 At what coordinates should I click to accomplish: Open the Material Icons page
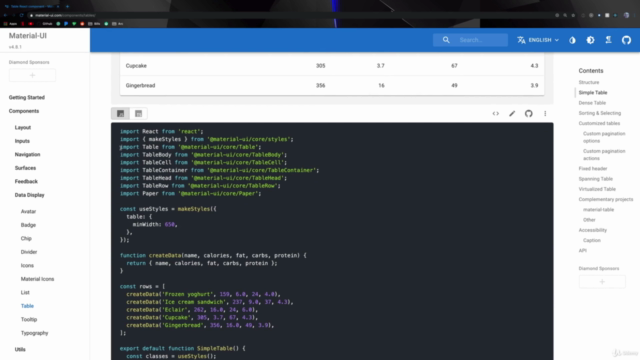pyautogui.click(x=37, y=279)
